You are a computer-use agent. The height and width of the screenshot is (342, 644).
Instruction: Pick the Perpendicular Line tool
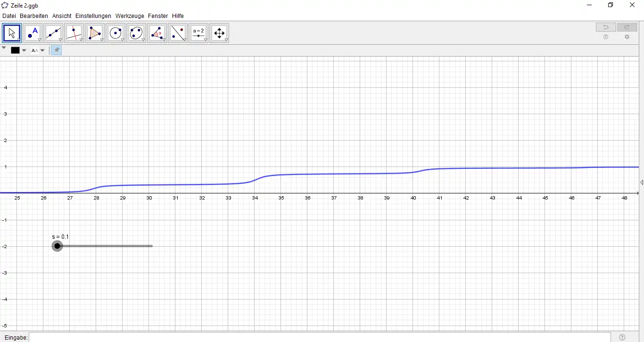tap(74, 33)
